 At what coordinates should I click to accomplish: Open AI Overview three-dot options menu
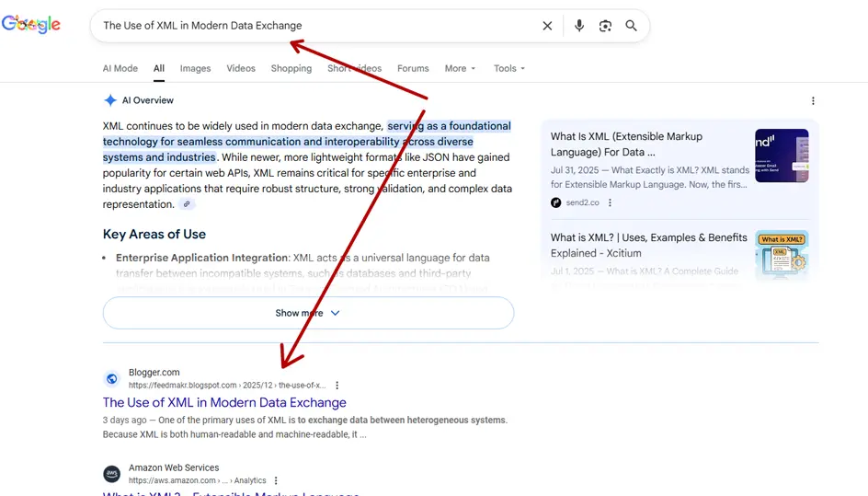point(813,101)
